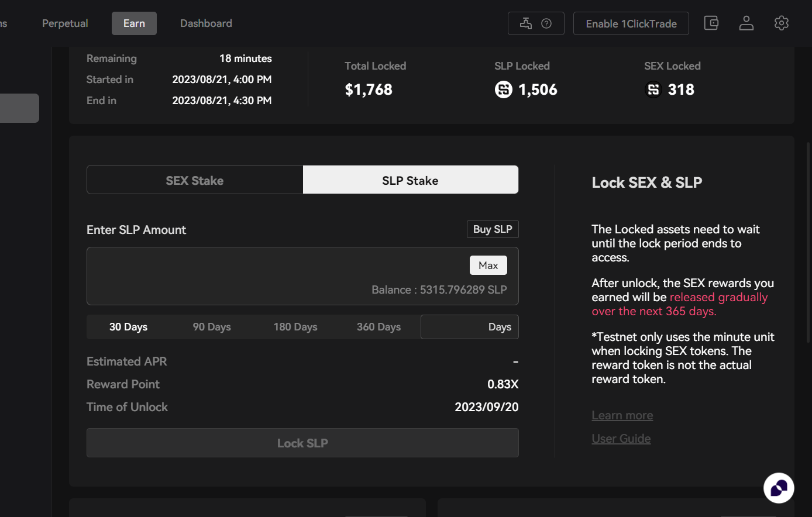Viewport: 812px width, 517px height.
Task: Click the SLP token icon beside 1,506
Action: (x=504, y=89)
